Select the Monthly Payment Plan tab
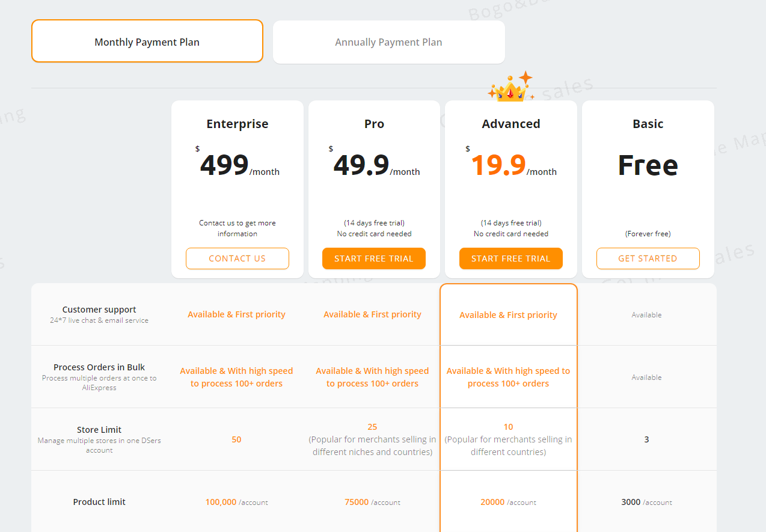766x532 pixels. point(147,41)
